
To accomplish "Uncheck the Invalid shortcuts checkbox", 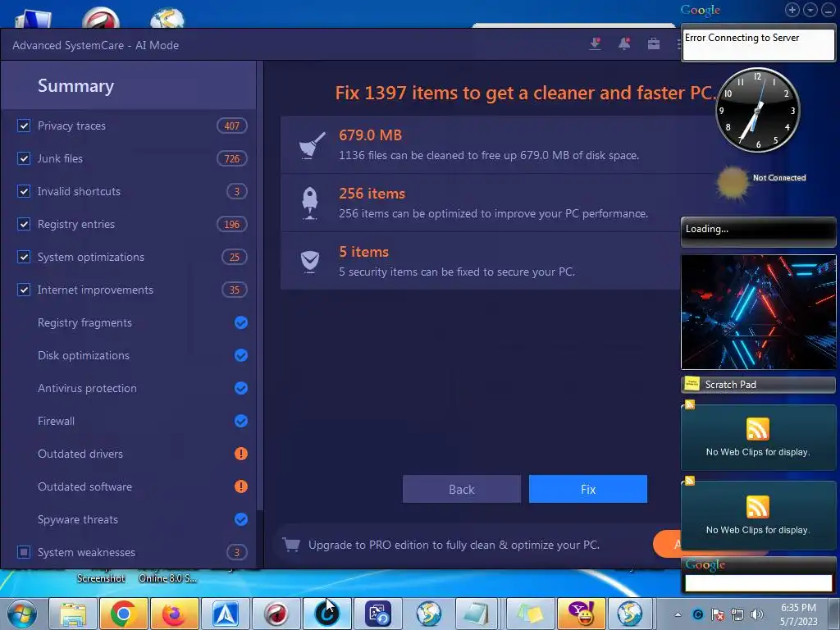I will [24, 191].
